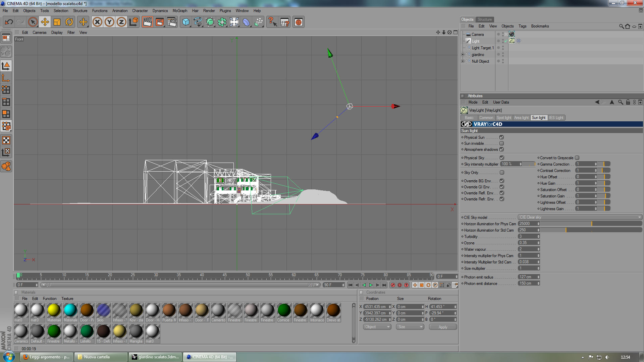The height and width of the screenshot is (362, 644).
Task: Switch to the Area light tab
Action: pos(521,118)
